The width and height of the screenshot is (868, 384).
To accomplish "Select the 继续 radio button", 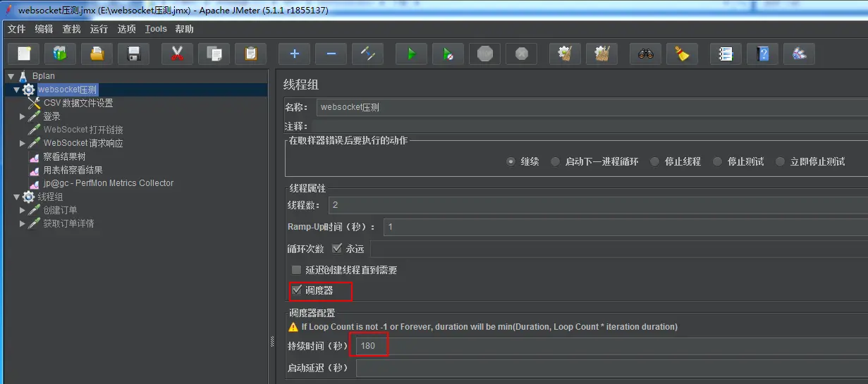I will click(511, 161).
